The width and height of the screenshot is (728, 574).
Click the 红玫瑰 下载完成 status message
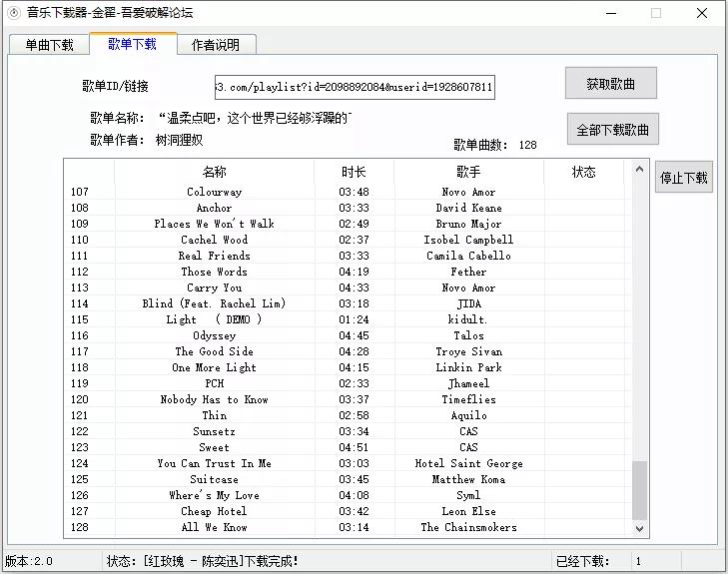pos(203,561)
